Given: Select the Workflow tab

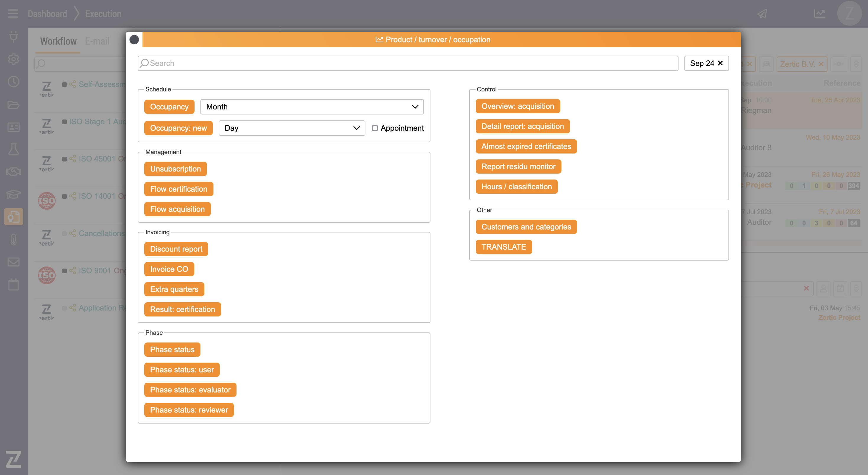Looking at the screenshot, I should [x=58, y=41].
